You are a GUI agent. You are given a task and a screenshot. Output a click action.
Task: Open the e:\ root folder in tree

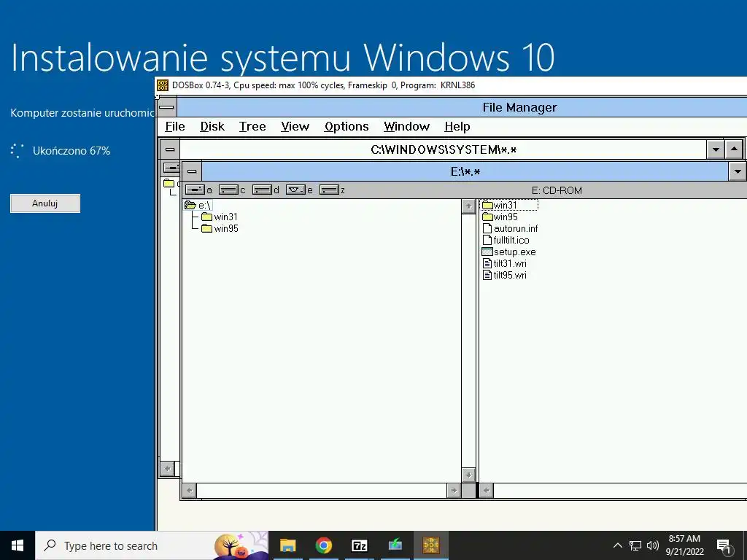tap(198, 205)
